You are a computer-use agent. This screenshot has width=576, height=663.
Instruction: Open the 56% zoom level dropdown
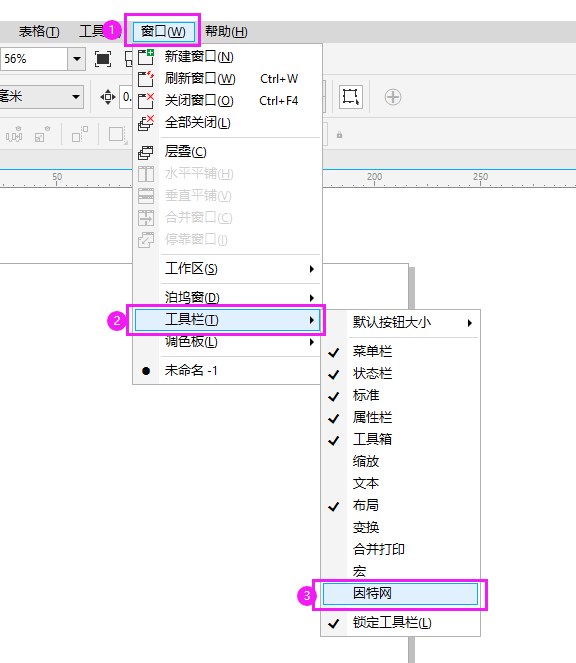(x=77, y=59)
